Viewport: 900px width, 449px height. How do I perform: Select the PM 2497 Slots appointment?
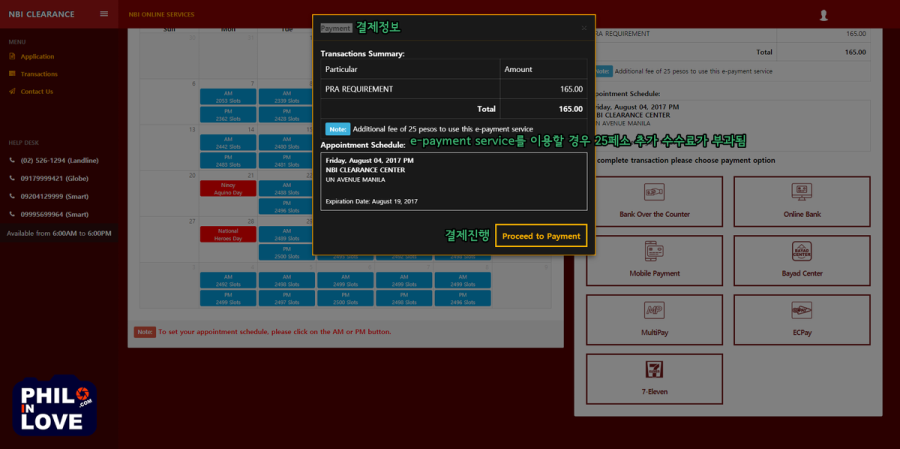(286, 299)
